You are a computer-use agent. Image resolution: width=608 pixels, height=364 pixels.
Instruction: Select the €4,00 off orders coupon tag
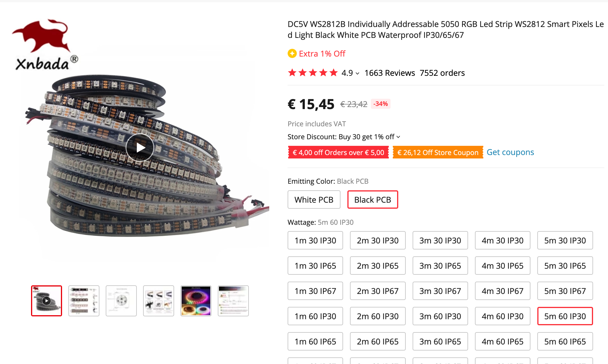pos(338,152)
